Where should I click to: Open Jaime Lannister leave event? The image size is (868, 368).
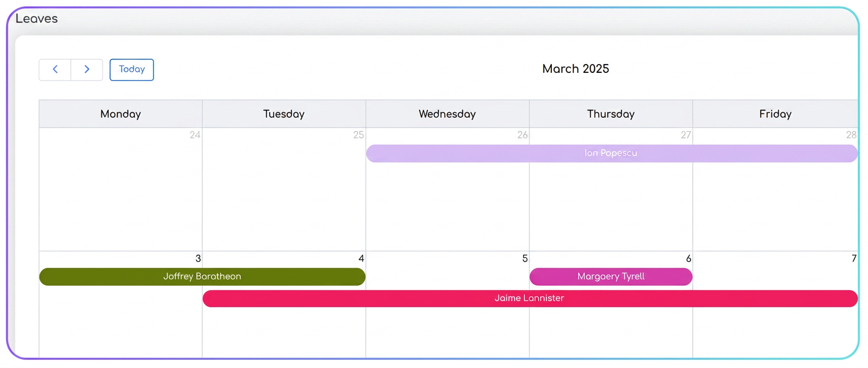point(530,298)
